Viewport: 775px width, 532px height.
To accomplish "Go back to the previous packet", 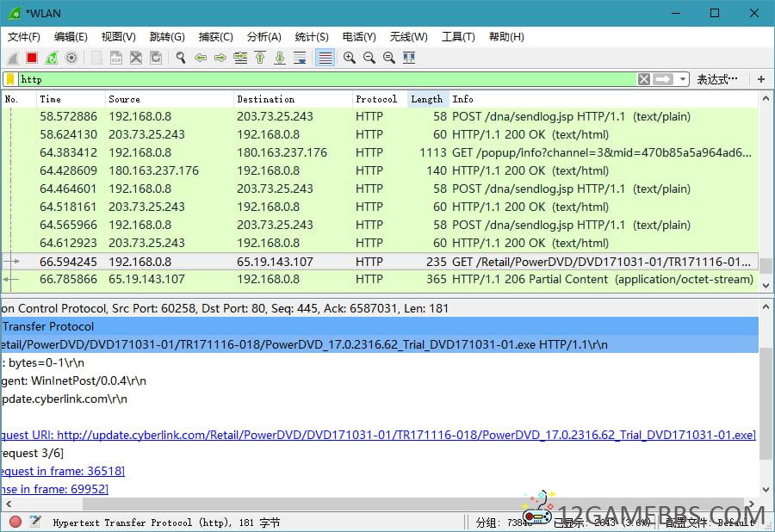I will [x=201, y=58].
